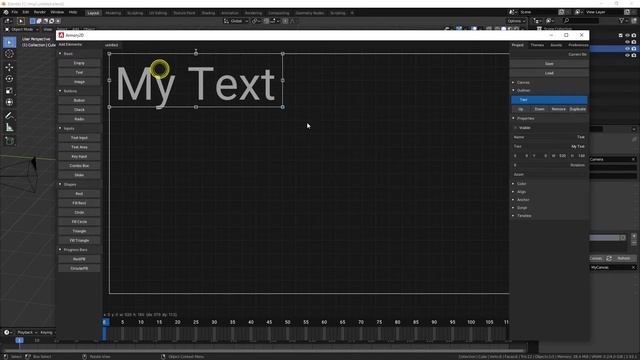Open the Global orientation dropdown
This screenshot has width=640, height=360.
[236, 21]
